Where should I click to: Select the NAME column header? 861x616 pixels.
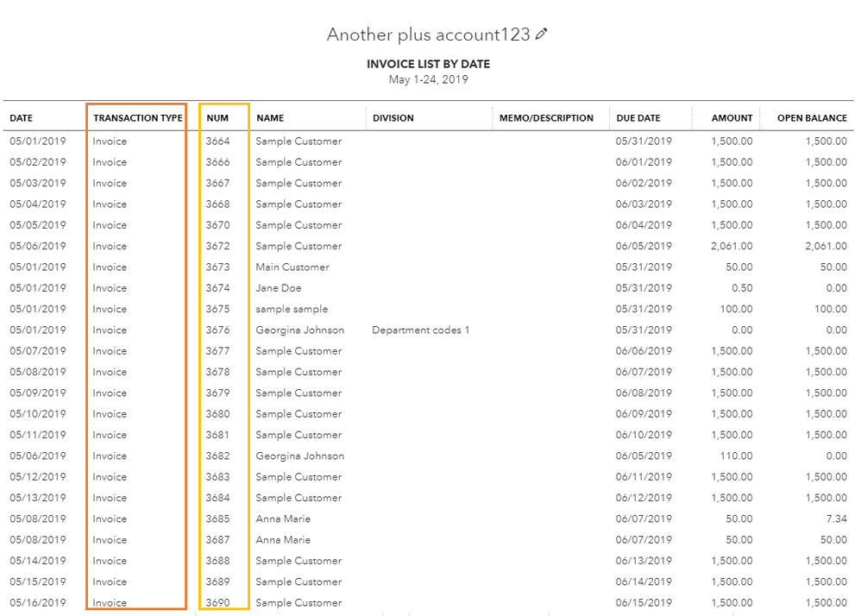[x=270, y=118]
